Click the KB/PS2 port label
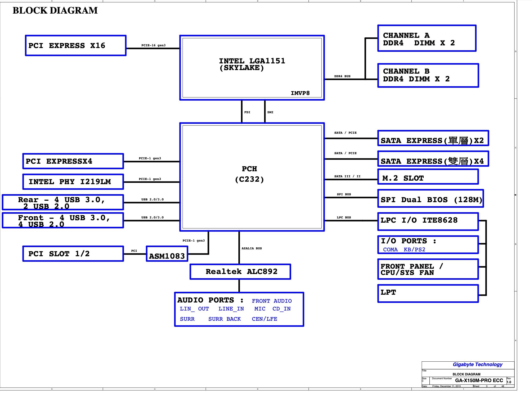The image size is (532, 399). click(x=414, y=250)
